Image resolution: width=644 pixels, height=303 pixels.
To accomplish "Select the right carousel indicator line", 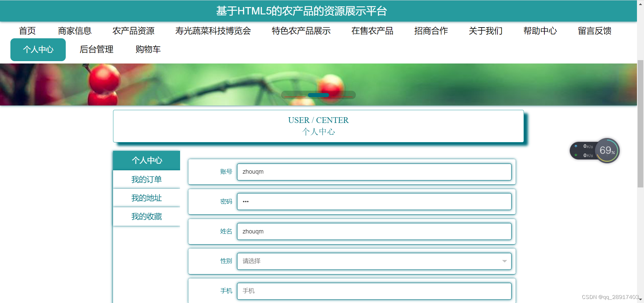I will [x=342, y=97].
